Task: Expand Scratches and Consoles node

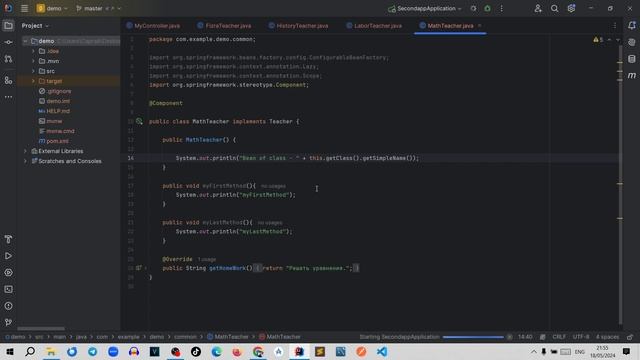Action: [25, 161]
